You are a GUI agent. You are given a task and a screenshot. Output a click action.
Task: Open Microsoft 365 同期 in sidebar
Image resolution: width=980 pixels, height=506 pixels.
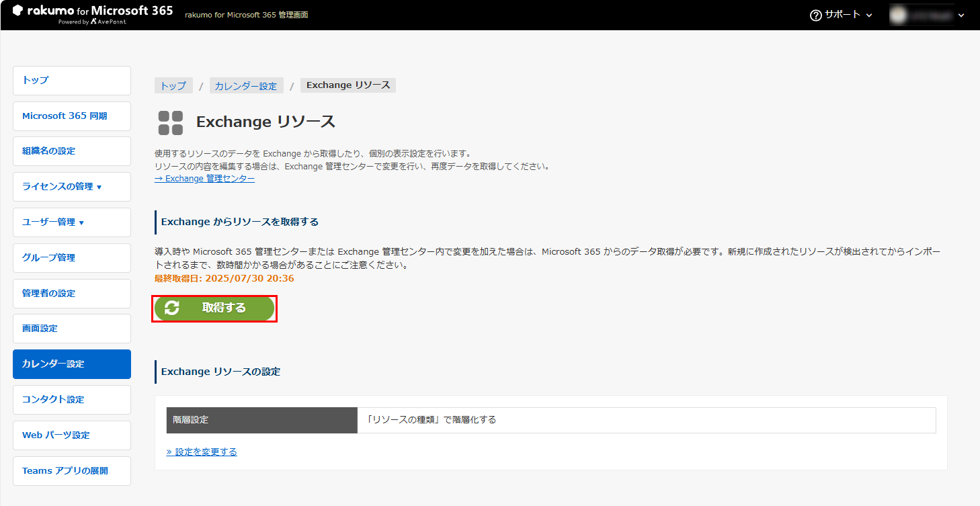pyautogui.click(x=72, y=116)
